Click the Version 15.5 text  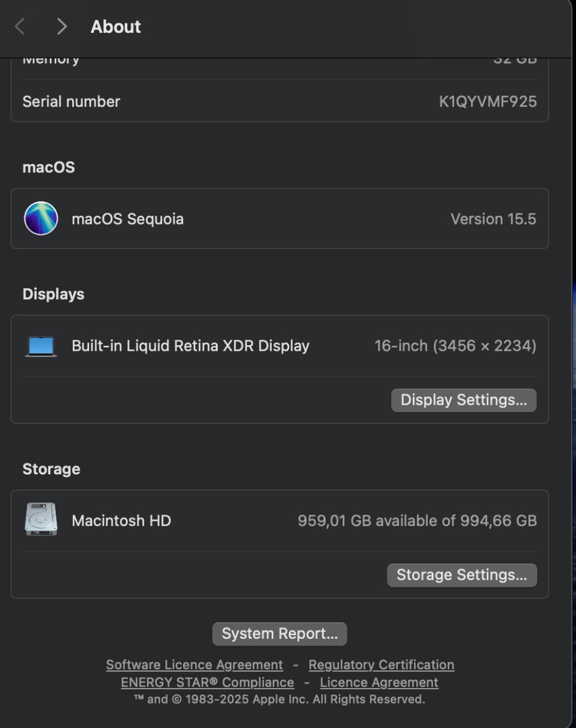click(x=494, y=219)
